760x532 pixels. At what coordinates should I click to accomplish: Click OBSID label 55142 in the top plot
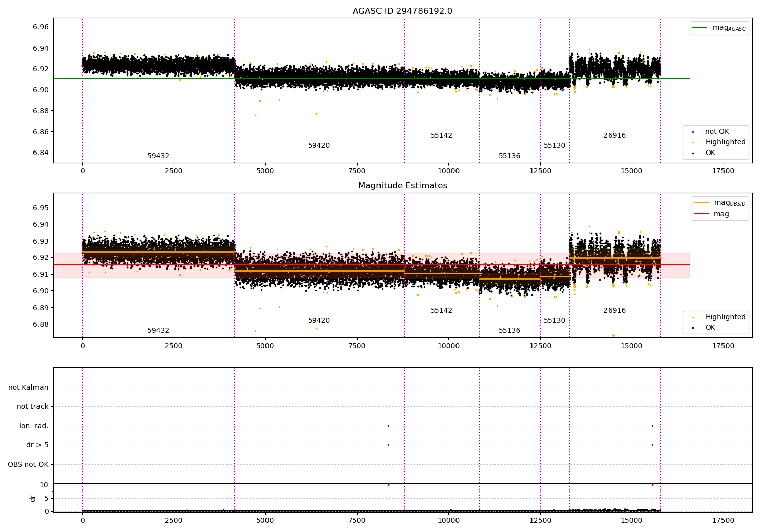pos(441,136)
